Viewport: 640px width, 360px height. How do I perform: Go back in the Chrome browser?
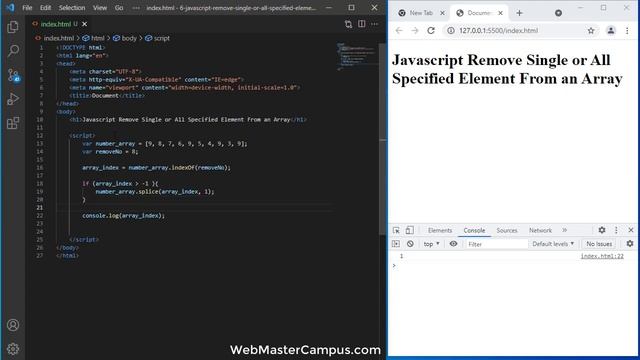[399, 31]
